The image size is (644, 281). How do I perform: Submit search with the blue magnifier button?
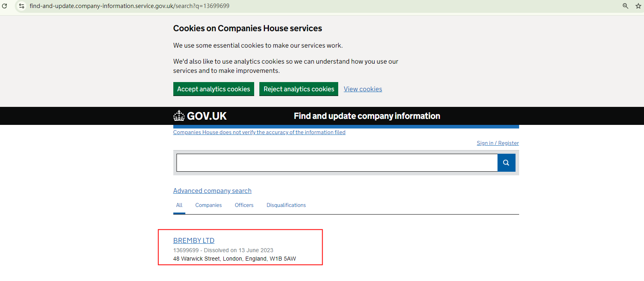pos(506,163)
